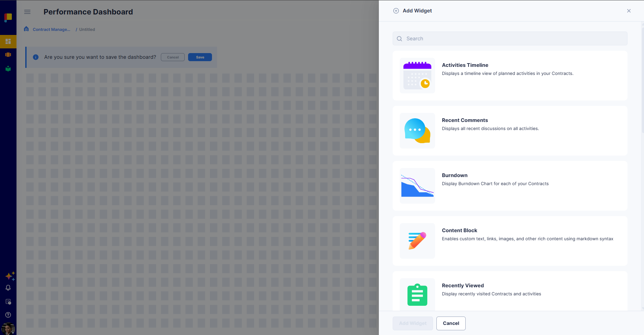The height and width of the screenshot is (335, 644).
Task: Cancel saving the dashboard in the prompt
Action: (173, 57)
